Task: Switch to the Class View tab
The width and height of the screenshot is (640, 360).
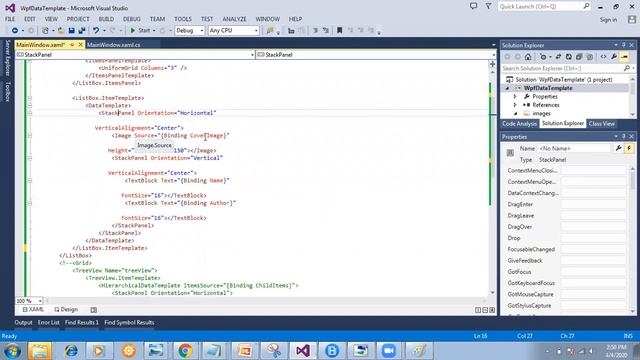Action: [601, 124]
